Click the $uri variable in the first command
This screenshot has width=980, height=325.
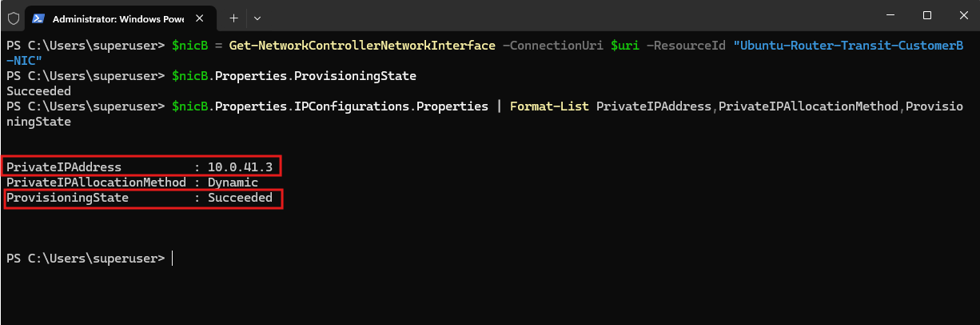coord(624,46)
